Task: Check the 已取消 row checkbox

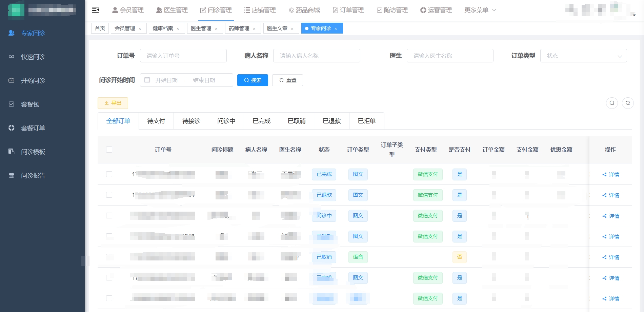Action: (x=109, y=257)
